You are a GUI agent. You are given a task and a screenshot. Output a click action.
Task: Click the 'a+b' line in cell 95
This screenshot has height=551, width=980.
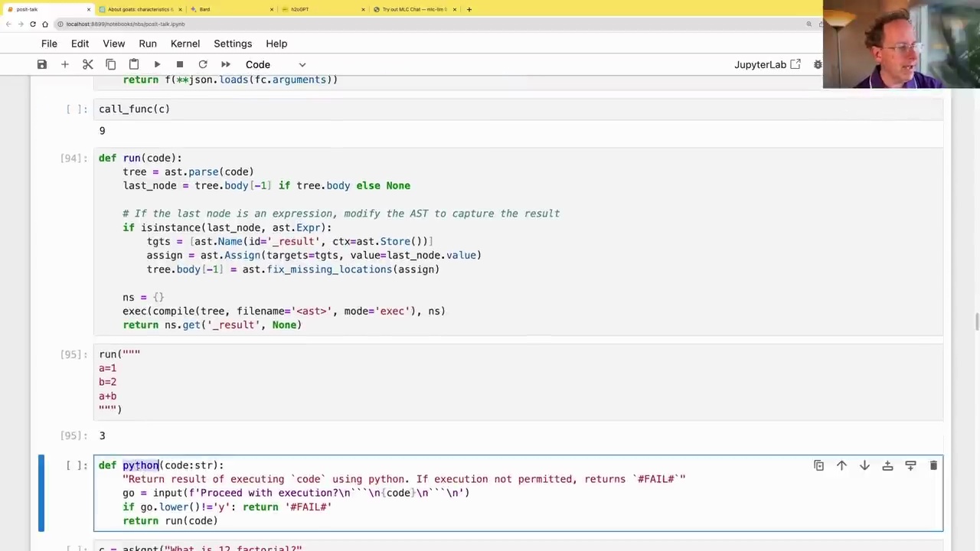tap(107, 396)
